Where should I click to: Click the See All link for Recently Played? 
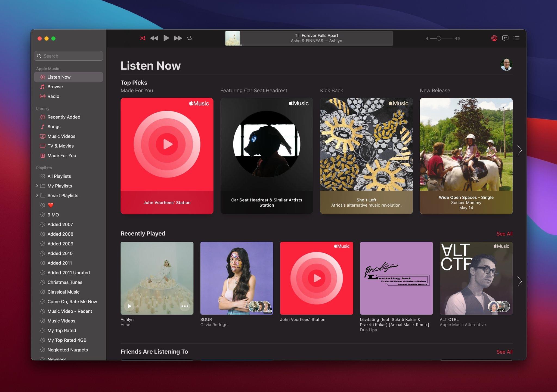pyautogui.click(x=505, y=234)
